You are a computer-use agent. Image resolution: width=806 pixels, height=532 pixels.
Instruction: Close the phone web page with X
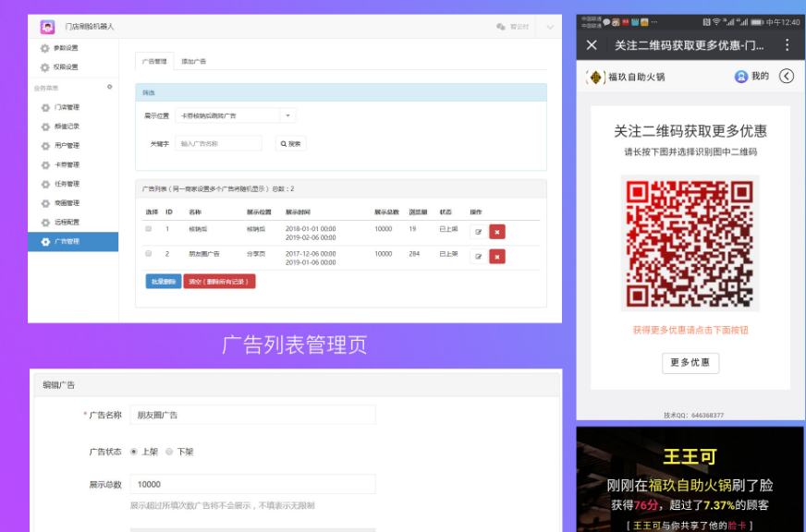pyautogui.click(x=592, y=45)
